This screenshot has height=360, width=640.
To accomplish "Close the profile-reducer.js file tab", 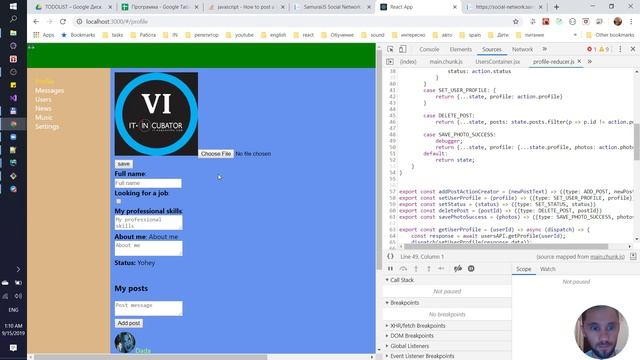I will pyautogui.click(x=579, y=61).
